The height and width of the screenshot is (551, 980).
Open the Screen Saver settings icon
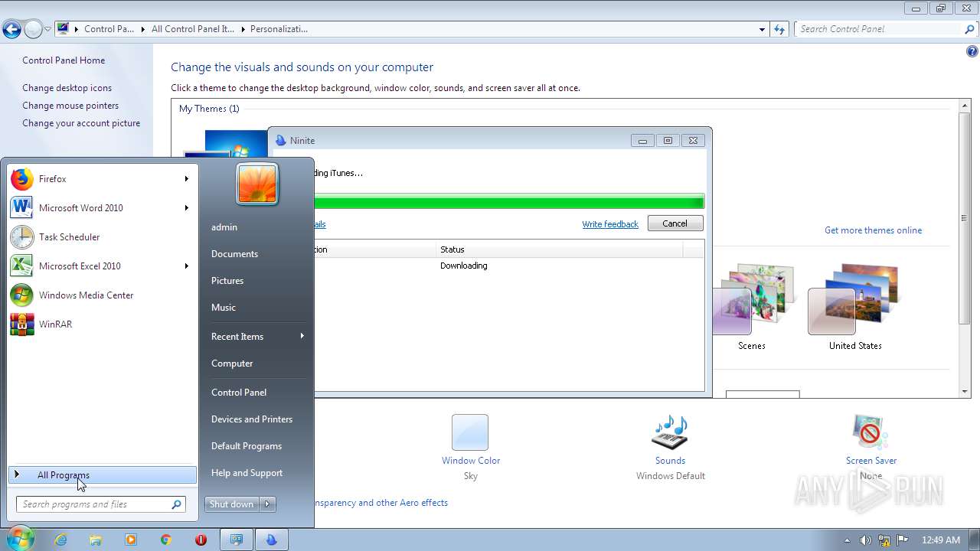tap(871, 432)
